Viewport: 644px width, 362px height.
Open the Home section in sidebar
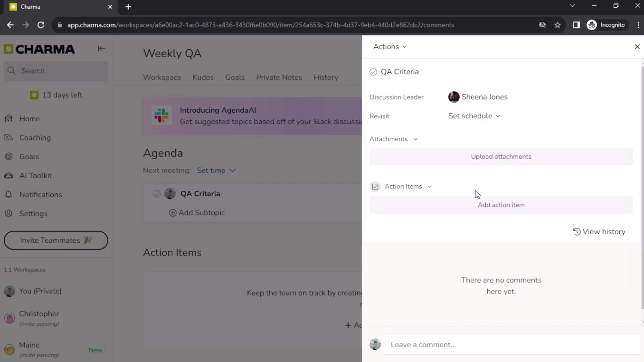pos(30,118)
